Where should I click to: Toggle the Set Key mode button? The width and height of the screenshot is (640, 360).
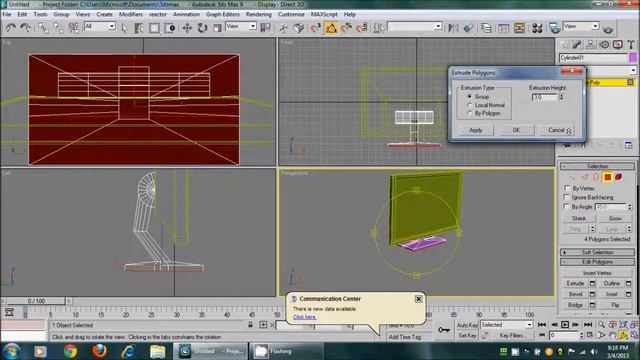click(467, 336)
